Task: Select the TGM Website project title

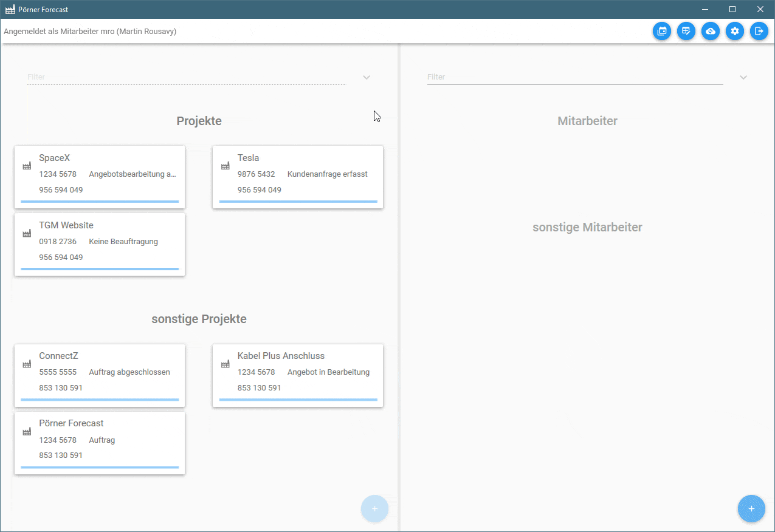Action: tap(66, 225)
